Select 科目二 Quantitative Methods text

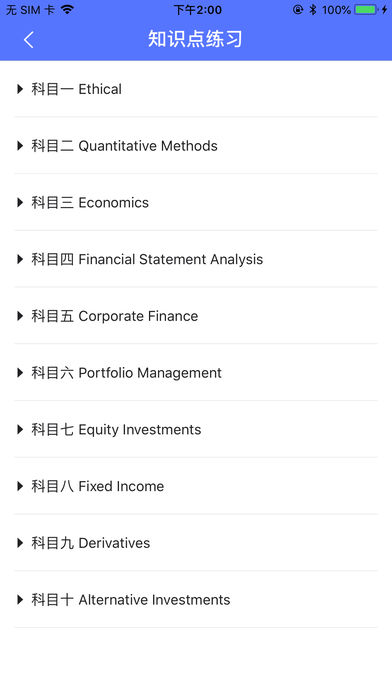point(124,146)
